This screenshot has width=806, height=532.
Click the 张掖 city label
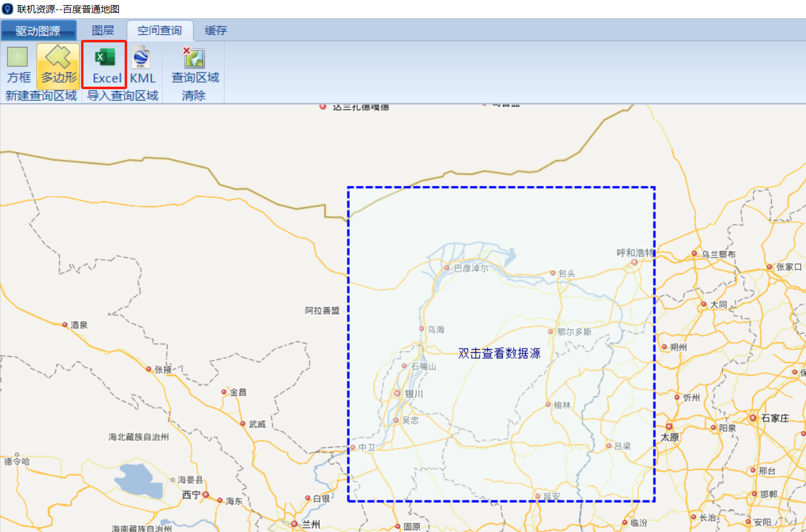[x=163, y=369]
